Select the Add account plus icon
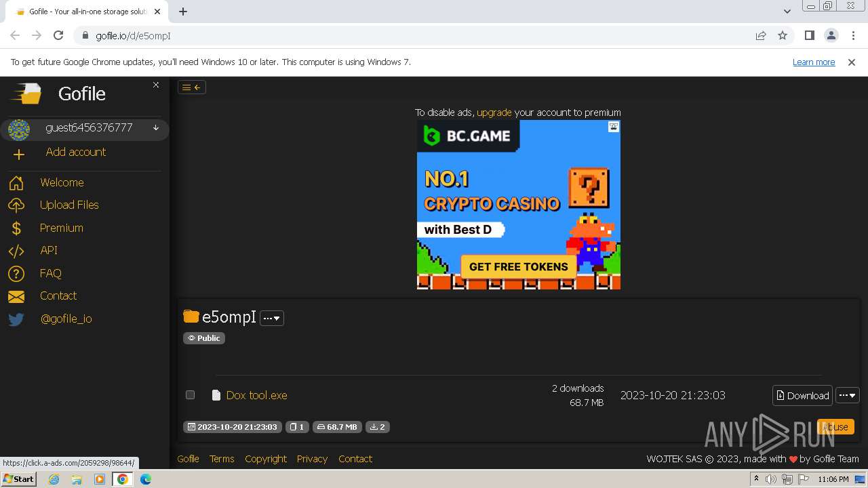This screenshot has width=868, height=488. pos(19,155)
